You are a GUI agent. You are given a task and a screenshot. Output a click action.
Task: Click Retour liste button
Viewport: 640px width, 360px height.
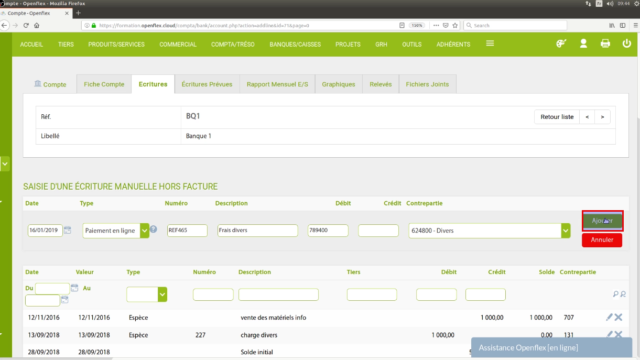point(557,117)
